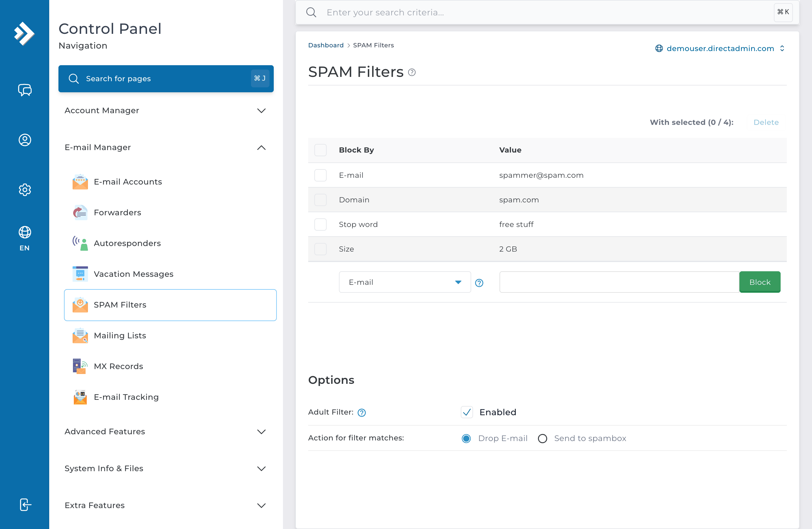The width and height of the screenshot is (812, 529).
Task: Click the magnifier icon in Search for pages
Action: [74, 78]
